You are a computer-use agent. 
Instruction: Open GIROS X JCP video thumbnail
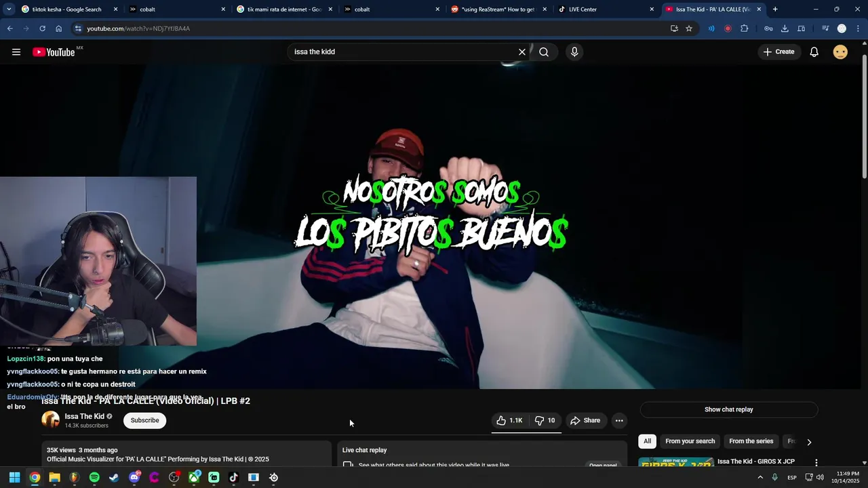tap(676, 462)
